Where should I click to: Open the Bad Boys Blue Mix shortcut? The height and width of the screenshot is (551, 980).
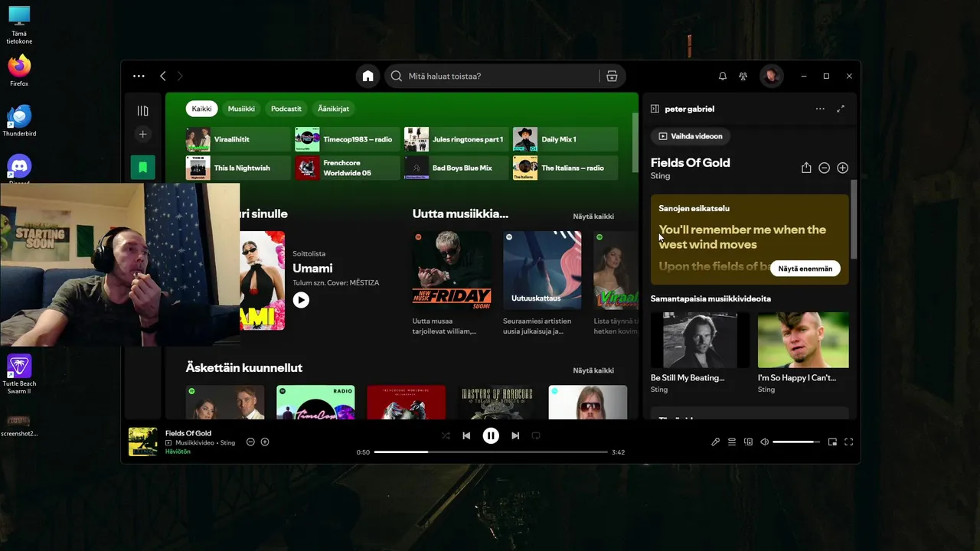(x=456, y=168)
